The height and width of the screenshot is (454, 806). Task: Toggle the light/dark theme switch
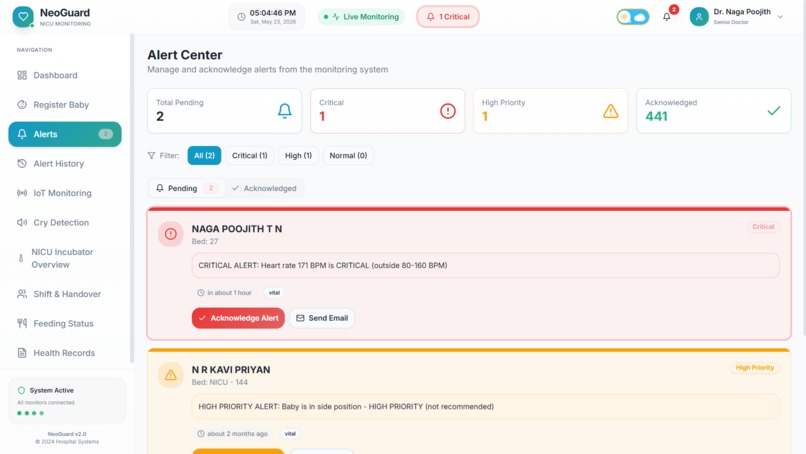(x=633, y=17)
